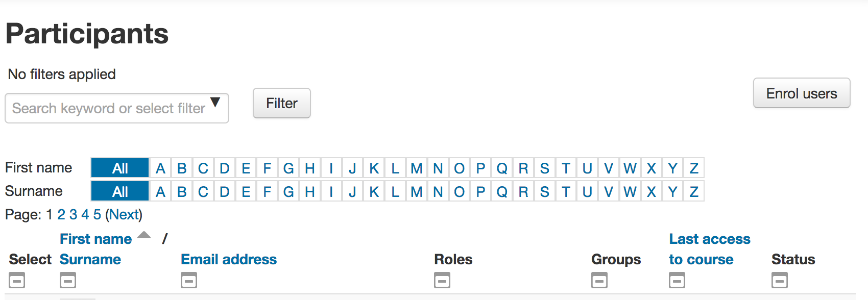
Task: Collapse the Last access to course column icon
Action: [x=677, y=280]
